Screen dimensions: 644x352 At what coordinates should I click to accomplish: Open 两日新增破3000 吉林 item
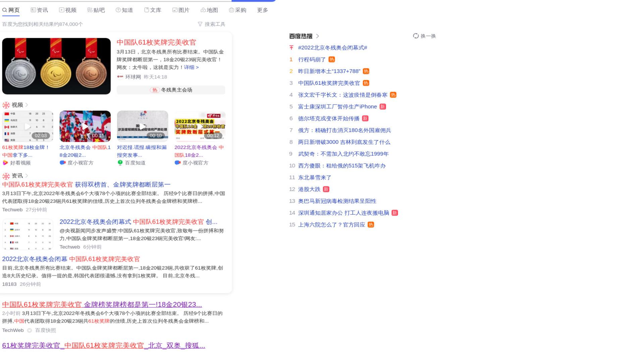[x=344, y=142]
